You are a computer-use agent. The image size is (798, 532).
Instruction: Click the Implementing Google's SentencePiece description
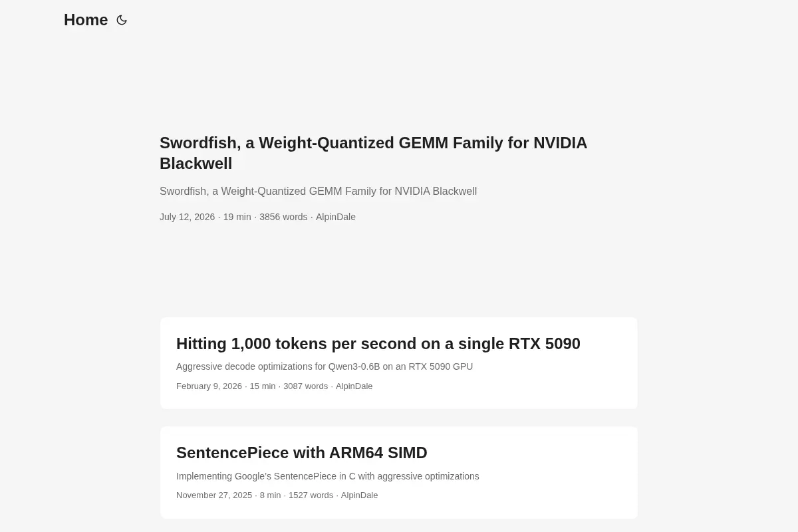328,476
